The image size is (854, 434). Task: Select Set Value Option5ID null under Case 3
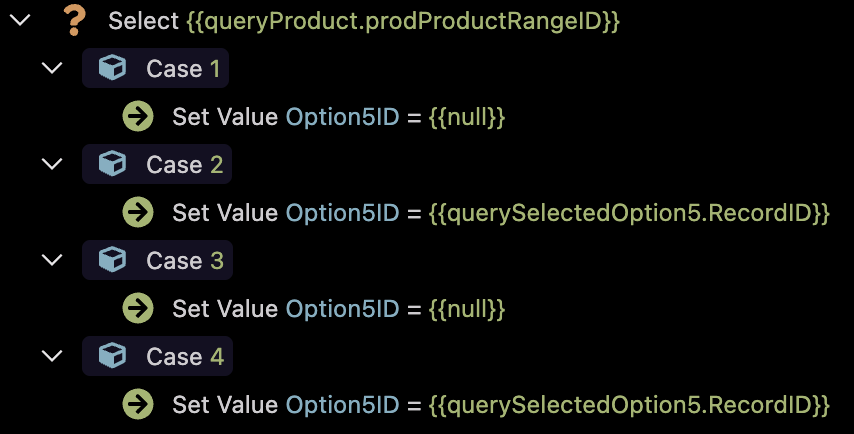click(339, 308)
